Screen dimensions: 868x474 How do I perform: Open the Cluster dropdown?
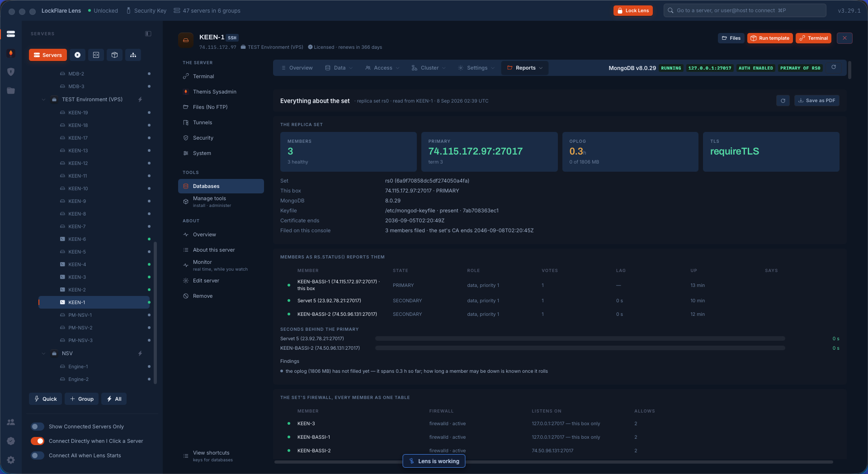[429, 68]
